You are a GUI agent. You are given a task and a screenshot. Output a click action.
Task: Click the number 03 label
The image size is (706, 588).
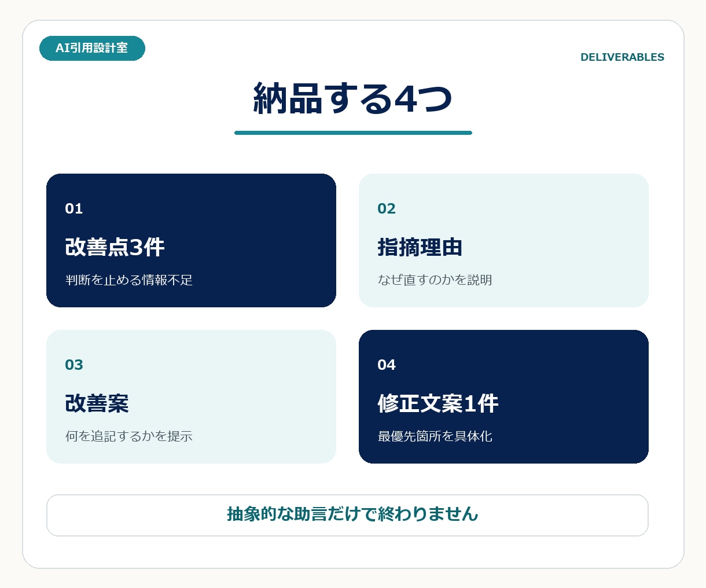pos(74,365)
